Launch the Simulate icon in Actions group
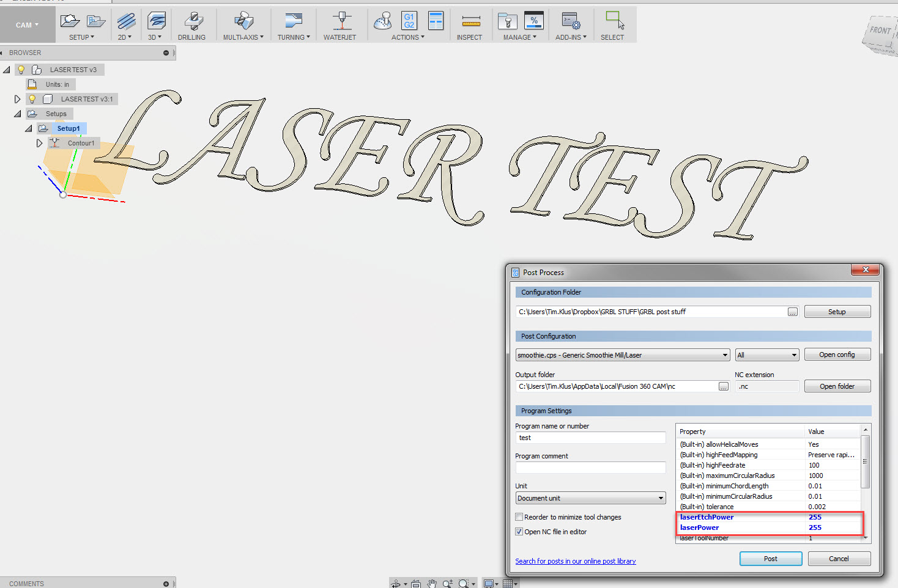 [x=383, y=21]
